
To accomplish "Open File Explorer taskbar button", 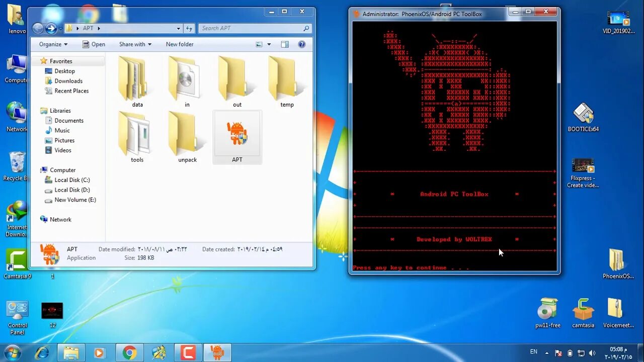I will tap(71, 352).
